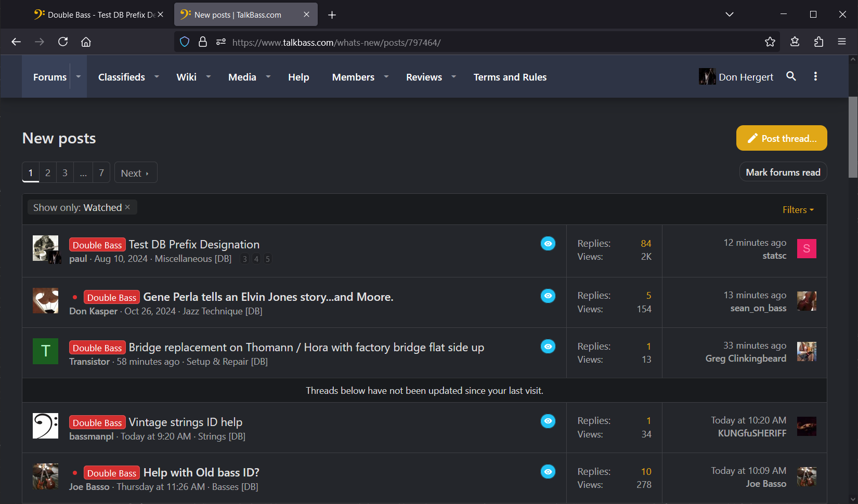
Task: Open Help with Old bass ID thread
Action: point(201,472)
